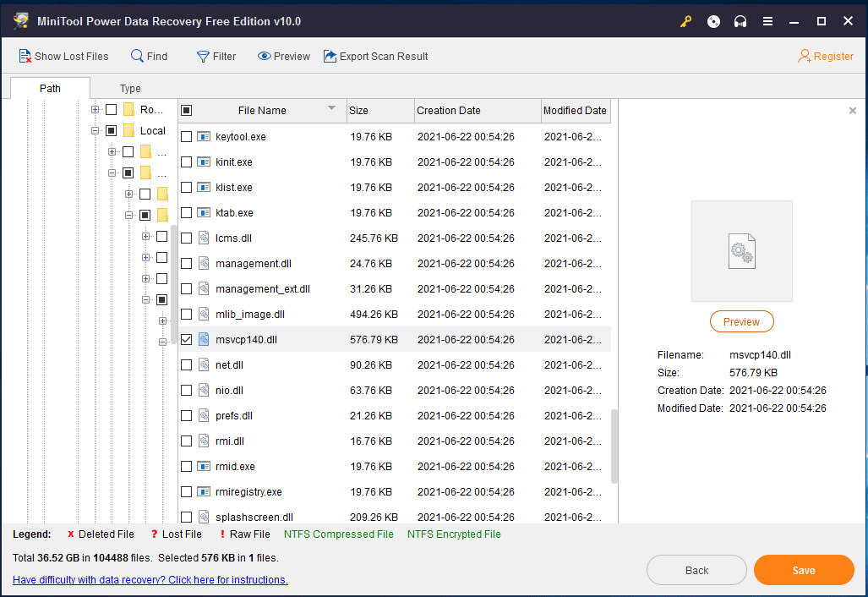This screenshot has height=597, width=868.
Task: Sort by the File Name column arrow
Action: tap(331, 108)
